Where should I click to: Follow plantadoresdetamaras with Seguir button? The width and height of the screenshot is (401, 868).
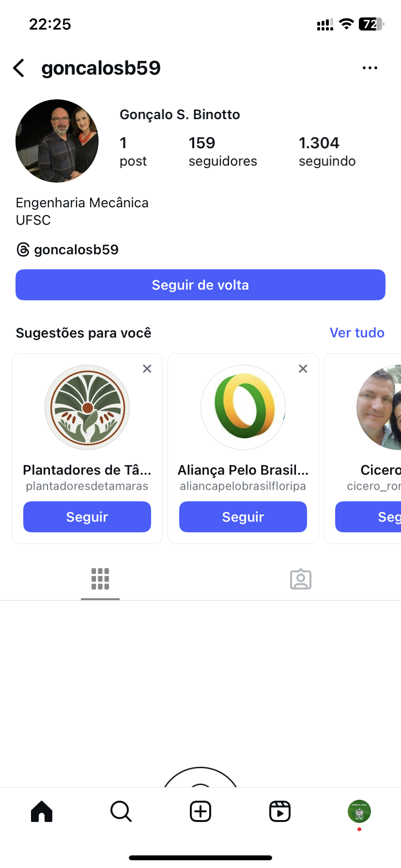coord(87,517)
